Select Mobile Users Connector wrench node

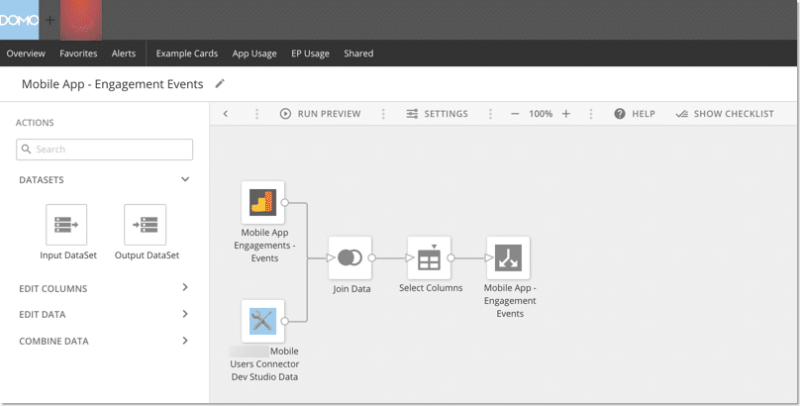[x=263, y=321]
